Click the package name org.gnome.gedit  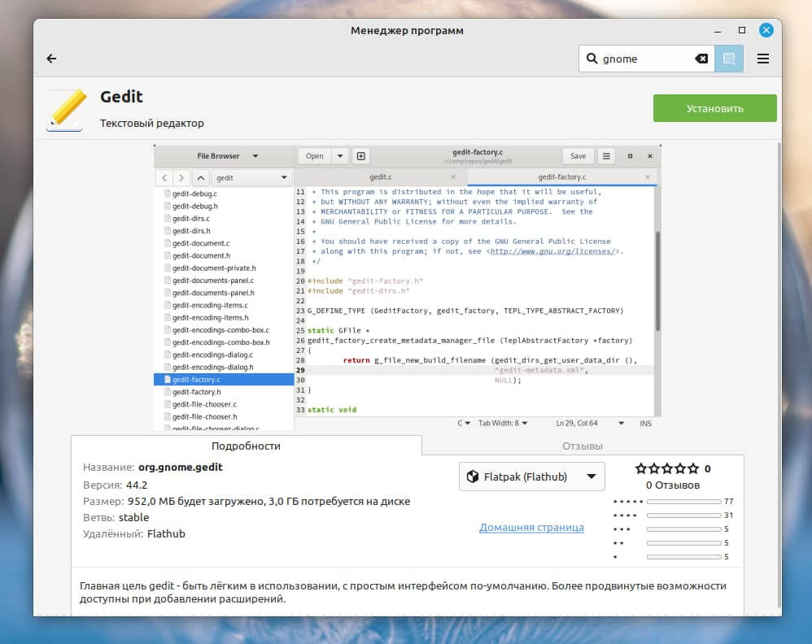(x=180, y=467)
